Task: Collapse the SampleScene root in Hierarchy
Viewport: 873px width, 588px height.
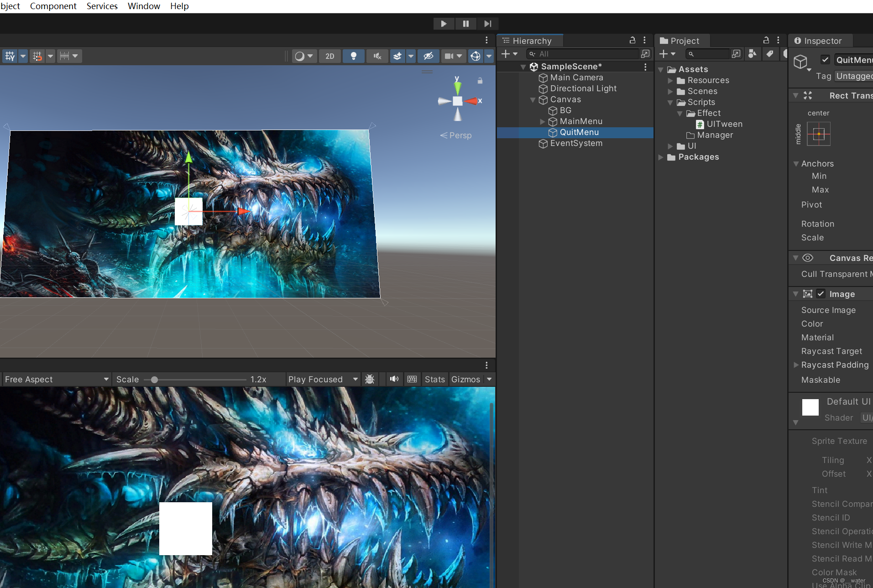Action: pos(523,67)
